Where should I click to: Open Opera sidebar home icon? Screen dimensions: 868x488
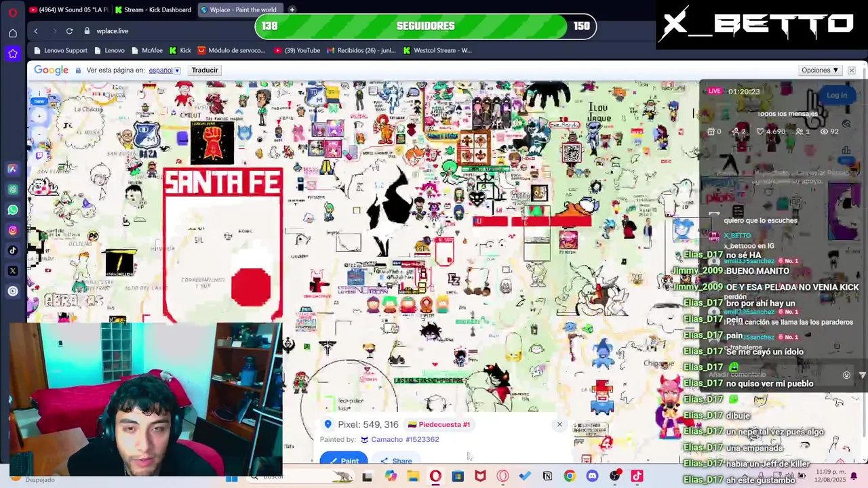pyautogui.click(x=13, y=33)
